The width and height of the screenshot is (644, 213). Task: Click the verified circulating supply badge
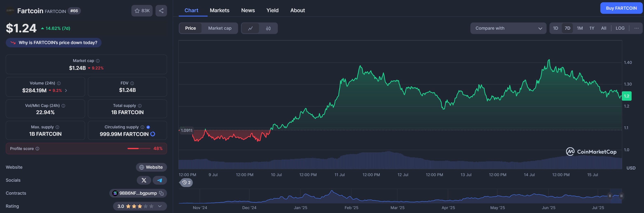(x=148, y=127)
